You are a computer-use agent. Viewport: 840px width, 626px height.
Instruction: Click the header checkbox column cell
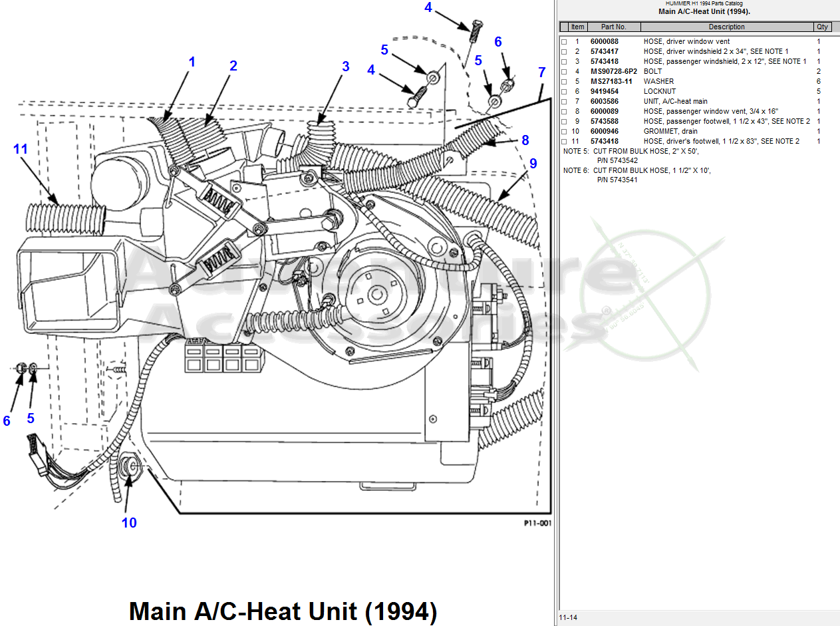[x=564, y=27]
